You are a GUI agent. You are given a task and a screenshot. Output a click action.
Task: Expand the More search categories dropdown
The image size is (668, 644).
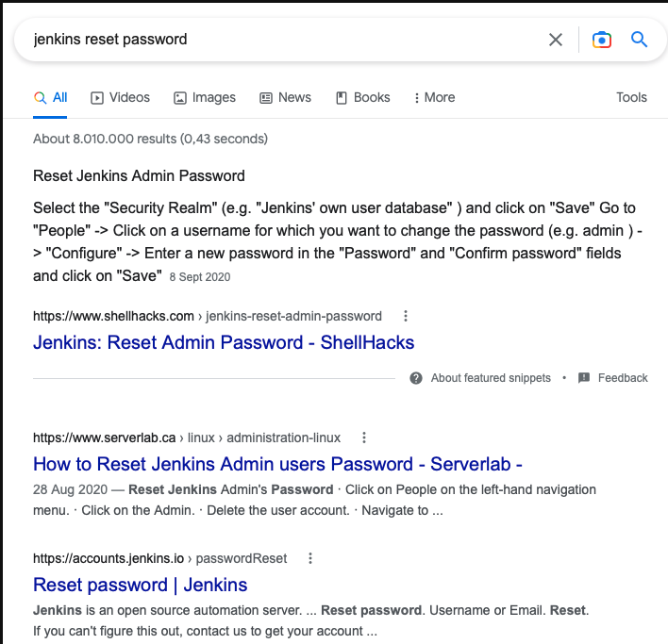[x=435, y=97]
